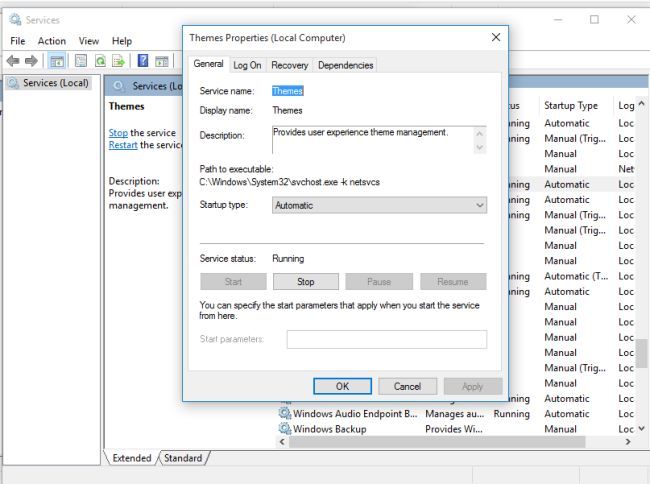This screenshot has height=484, width=650.
Task: Click the Startup Type column header
Action: (x=571, y=106)
